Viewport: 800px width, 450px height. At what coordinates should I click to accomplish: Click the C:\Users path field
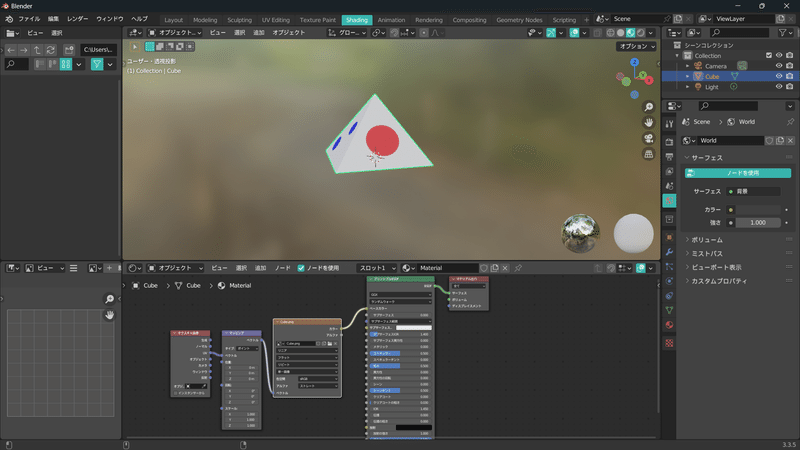pyautogui.click(x=98, y=50)
